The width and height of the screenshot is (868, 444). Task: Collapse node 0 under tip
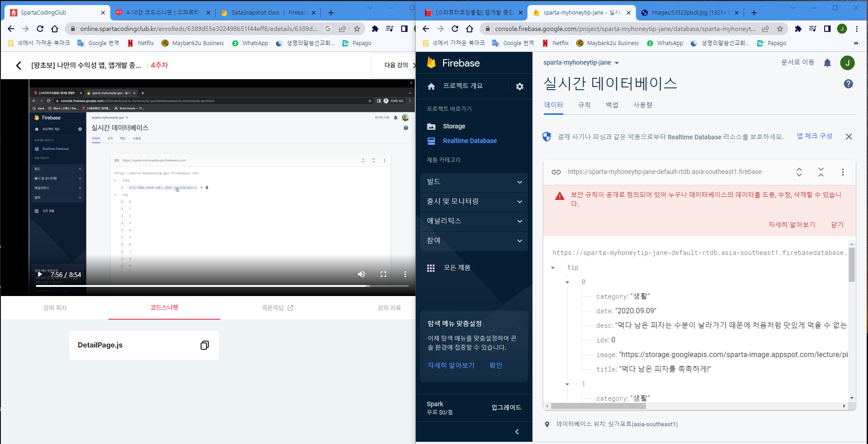[x=567, y=282]
